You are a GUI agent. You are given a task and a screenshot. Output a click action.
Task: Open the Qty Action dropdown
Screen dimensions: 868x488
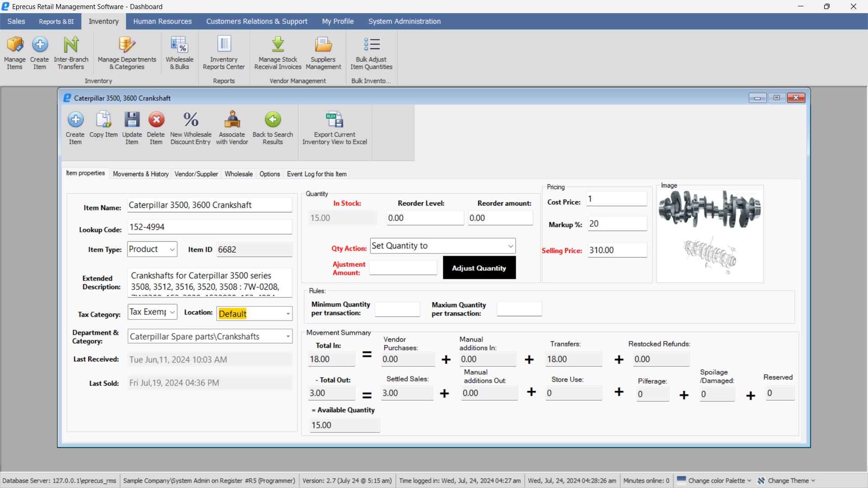pyautogui.click(x=510, y=246)
